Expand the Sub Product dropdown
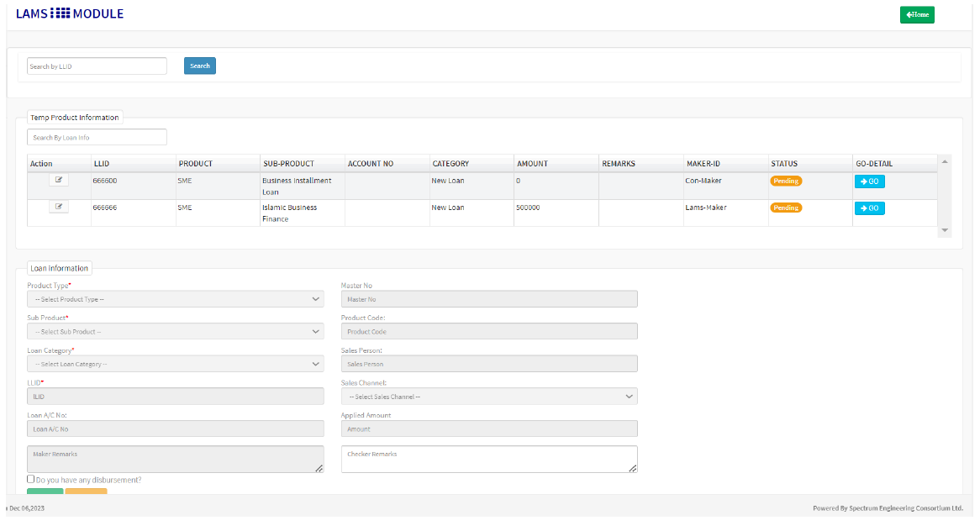This screenshot has height=531, width=980. point(175,331)
